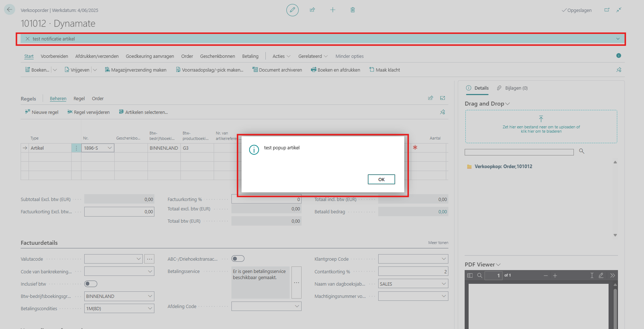This screenshot has width=644, height=329.
Task: Click the Contantkorting % field
Action: pos(413,272)
